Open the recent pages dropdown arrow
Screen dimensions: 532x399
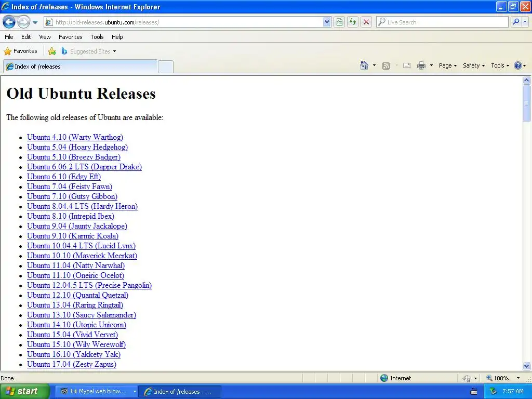[35, 22]
